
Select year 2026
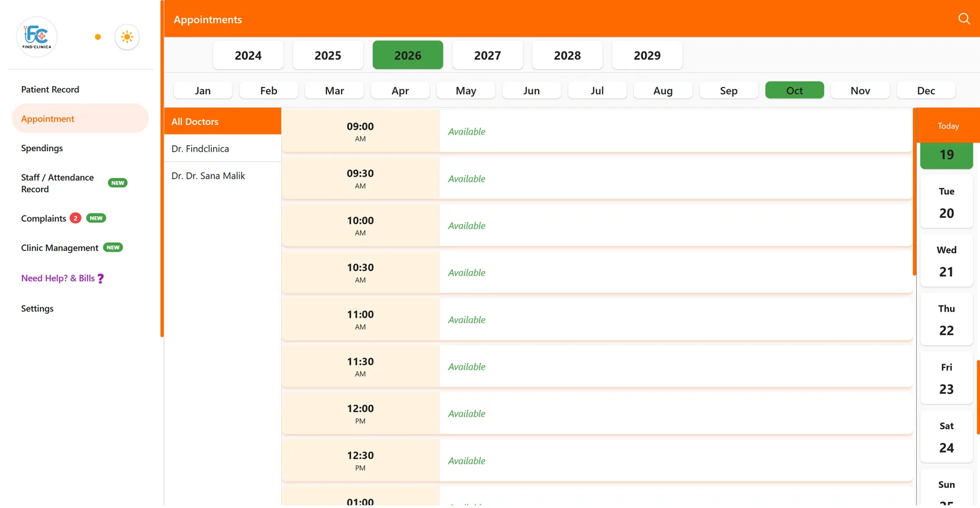[x=408, y=55]
